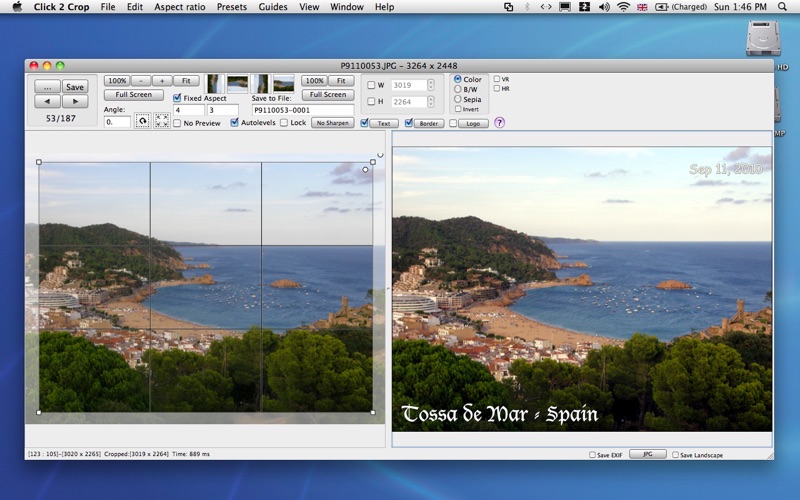Open the Edit menu
This screenshot has width=800, height=500.
coord(135,7)
